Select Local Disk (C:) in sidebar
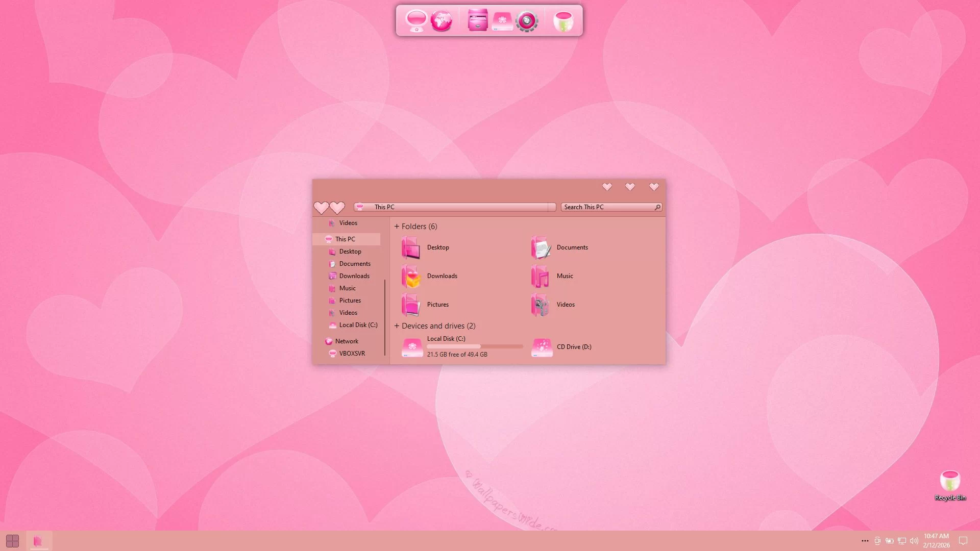 [358, 325]
